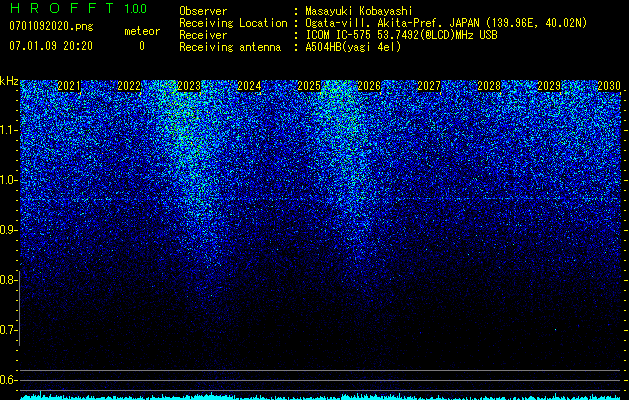Click the 1.0 kHz axis label
Image resolution: width=629 pixels, height=400 pixels.
coord(8,180)
